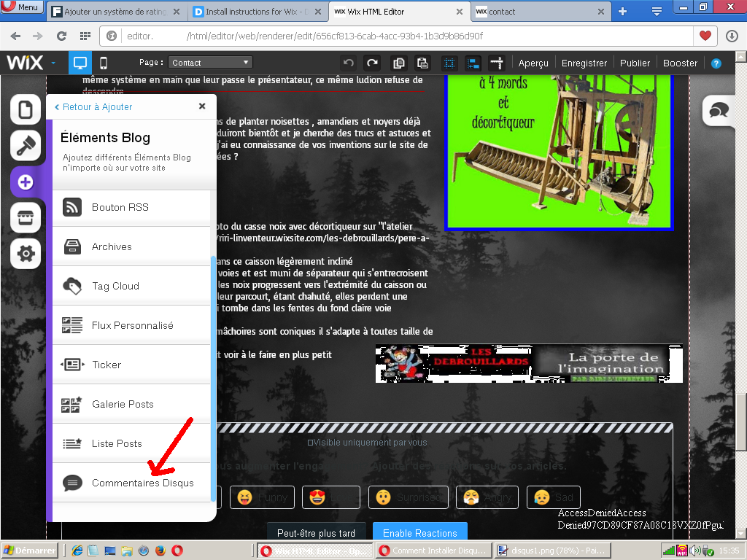Viewport: 747px width, 560px height.
Task: Add Galerie Posts element
Action: point(131,404)
